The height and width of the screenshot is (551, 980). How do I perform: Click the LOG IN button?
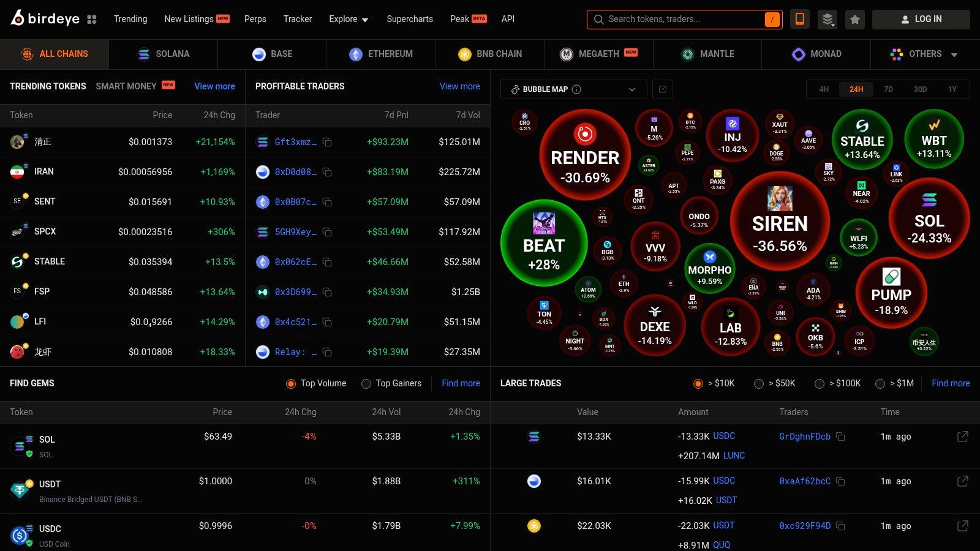(x=921, y=19)
